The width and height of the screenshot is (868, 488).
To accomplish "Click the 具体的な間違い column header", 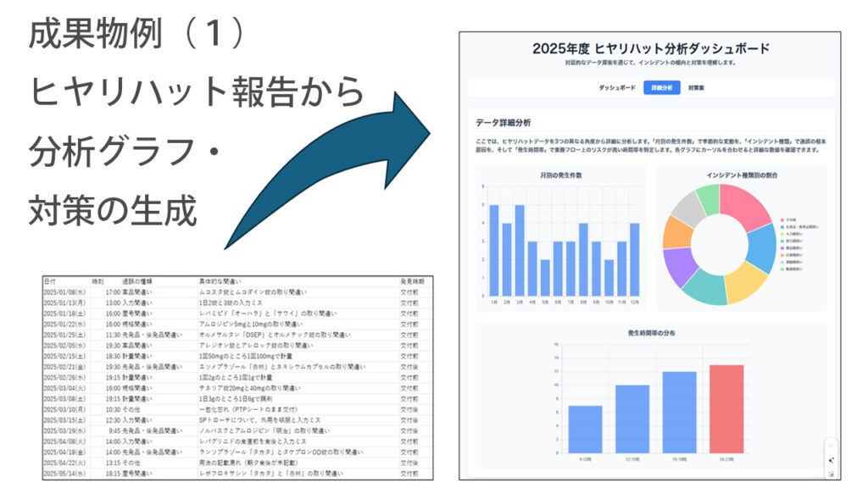I will point(219,280).
